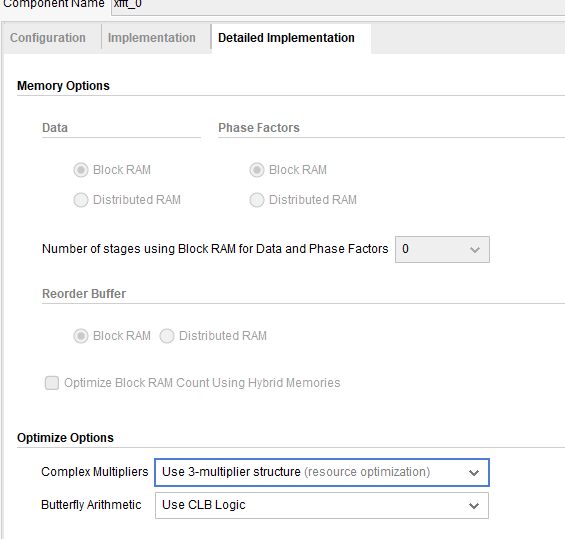
Task: Choose Block RAM for Phase Factors
Action: (257, 170)
